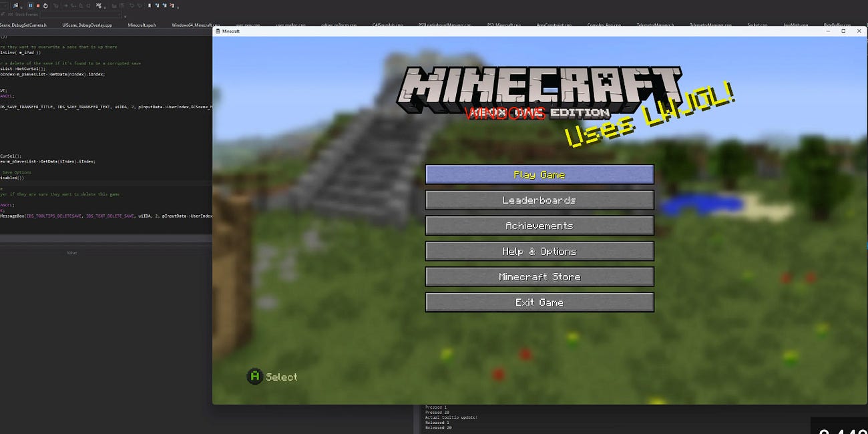
Task: Open Achievements in the Minecraft menu
Action: pyautogui.click(x=539, y=226)
